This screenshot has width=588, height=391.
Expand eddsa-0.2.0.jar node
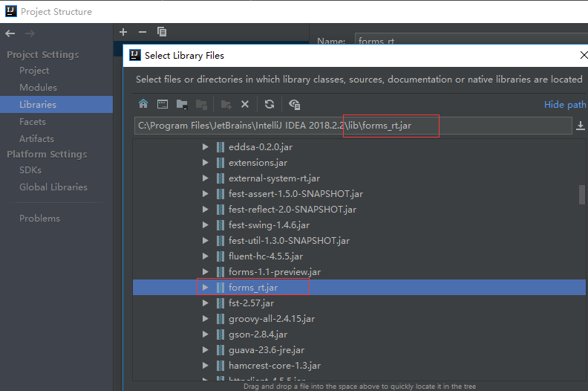coord(205,147)
